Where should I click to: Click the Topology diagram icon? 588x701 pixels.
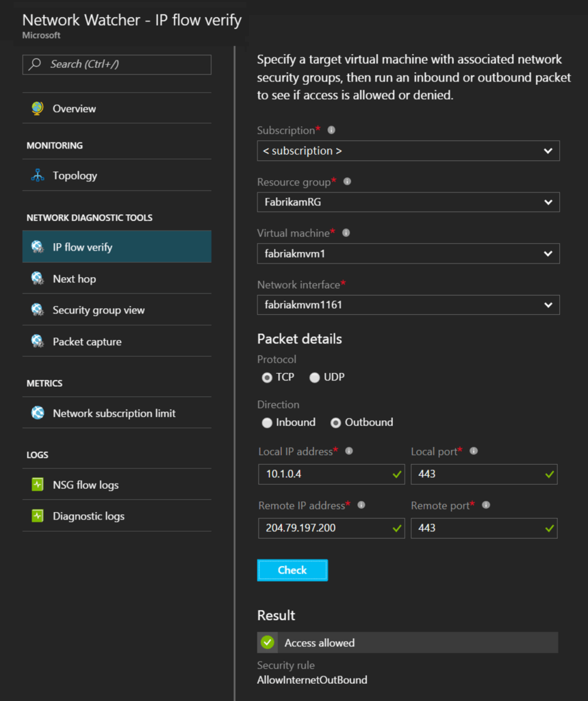coord(38,175)
